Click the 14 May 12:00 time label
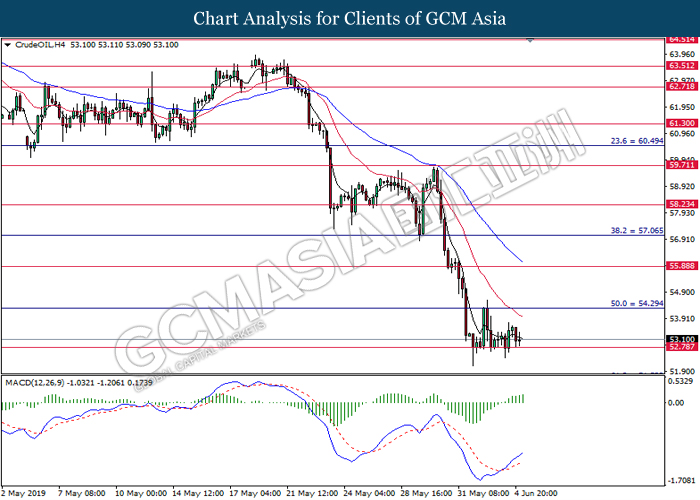The width and height of the screenshot is (700, 500). click(x=198, y=493)
